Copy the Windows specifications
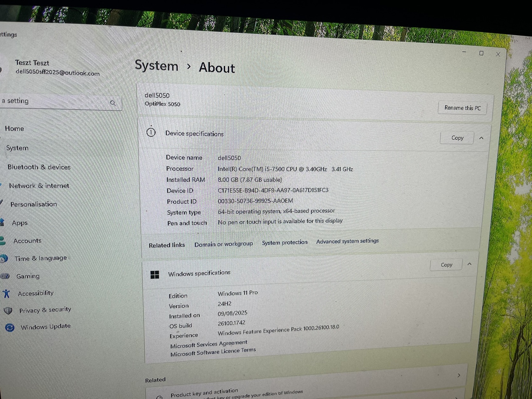The image size is (532, 399). coord(446,265)
